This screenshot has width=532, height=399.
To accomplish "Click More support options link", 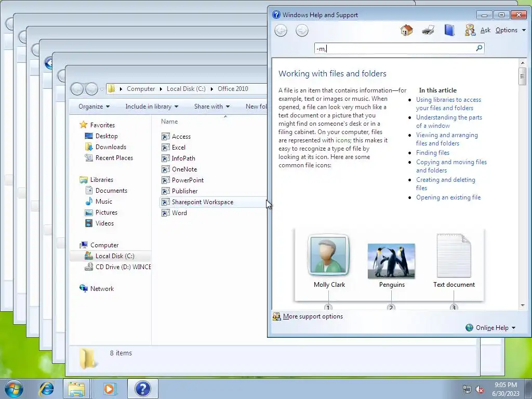I will coord(312,316).
